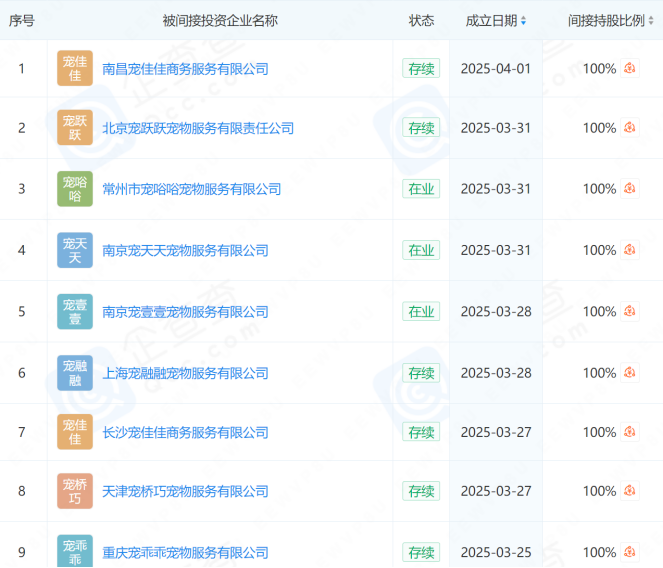
Task: Click equity chain icon for 长沙宠佳佳商务服务有限公司
Action: [x=630, y=432]
